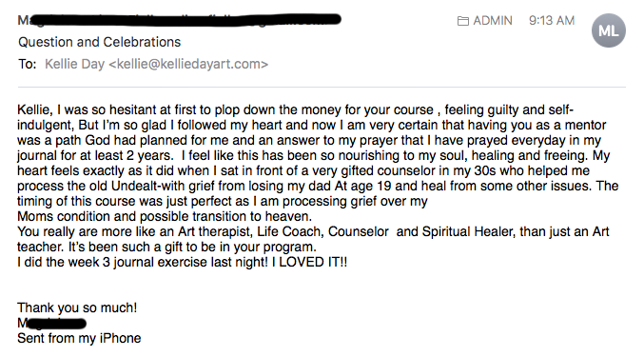Open the kellie@kelliedayart.com address
644x357 pixels.
coord(188,64)
